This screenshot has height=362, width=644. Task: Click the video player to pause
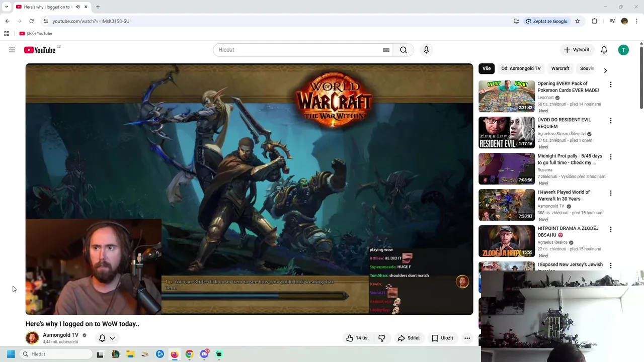249,189
